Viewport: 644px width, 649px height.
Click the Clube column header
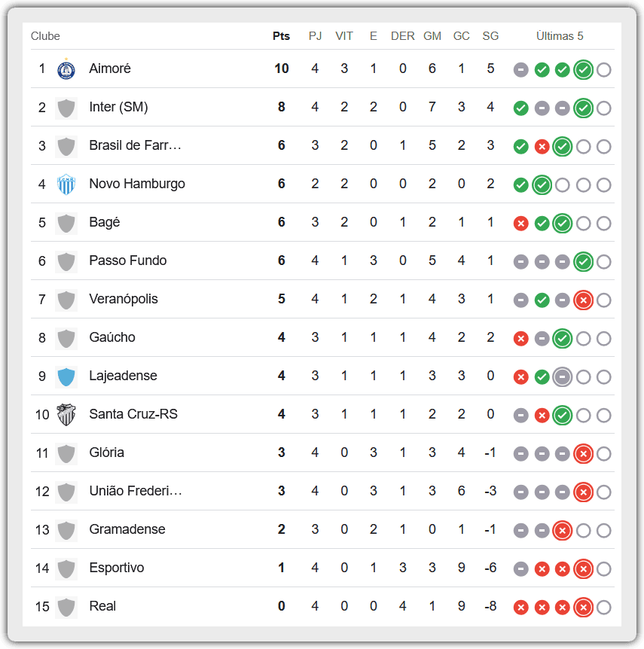[x=45, y=36]
